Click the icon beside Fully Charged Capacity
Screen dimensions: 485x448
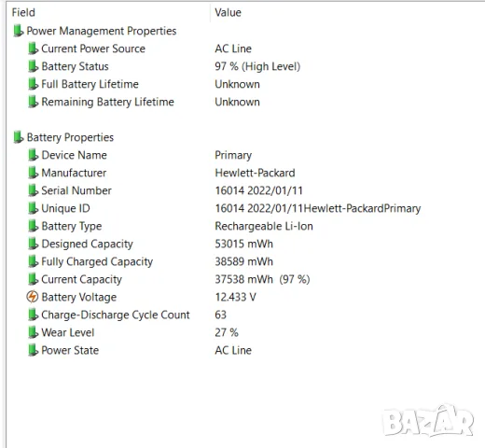click(x=33, y=261)
